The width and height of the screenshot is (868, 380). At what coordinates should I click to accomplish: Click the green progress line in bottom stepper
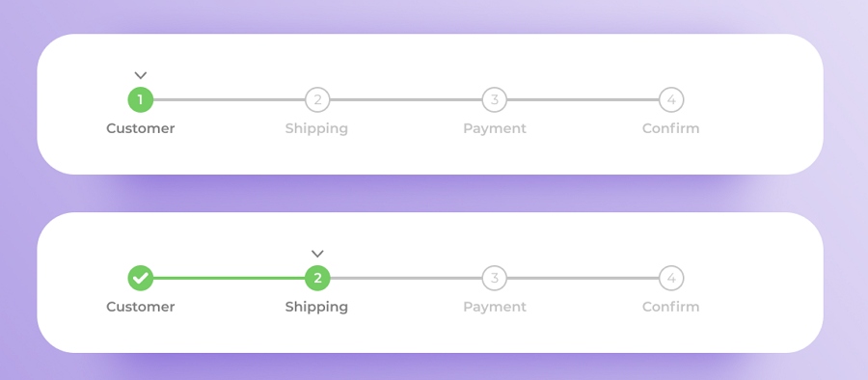coord(229,278)
